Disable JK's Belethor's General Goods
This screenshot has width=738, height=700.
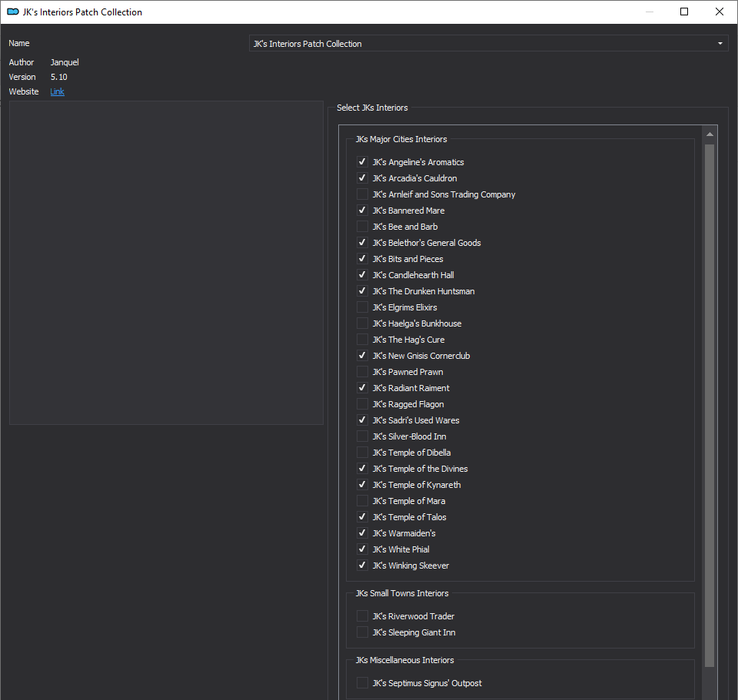362,243
